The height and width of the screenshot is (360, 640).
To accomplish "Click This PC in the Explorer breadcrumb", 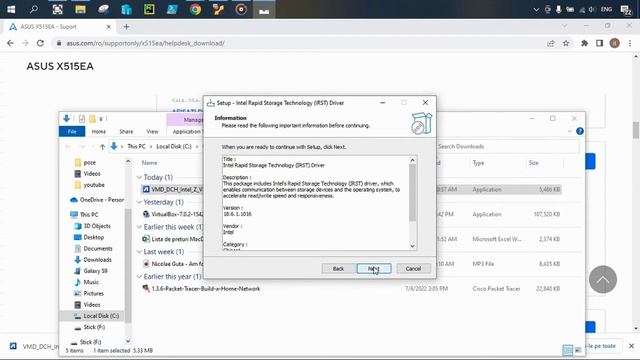I will 136,146.
